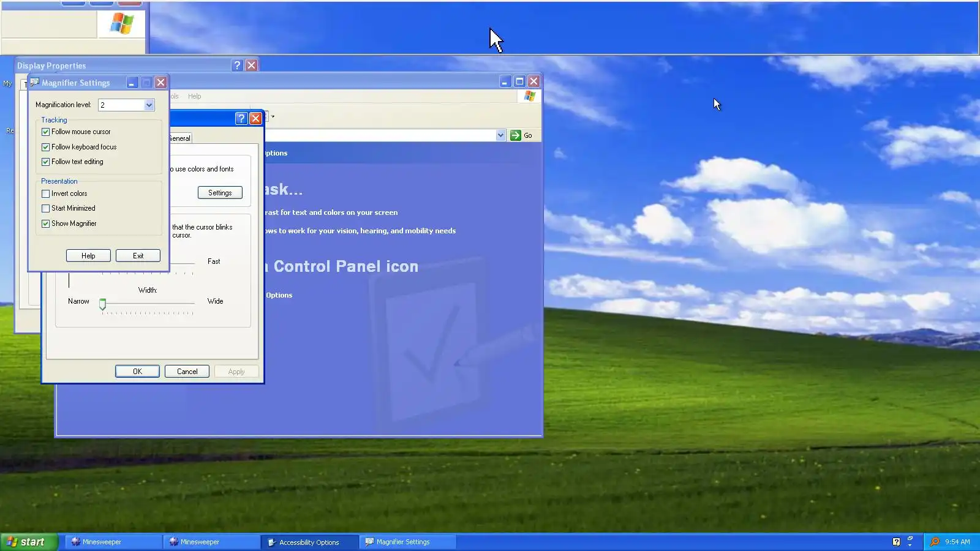This screenshot has width=980, height=551.
Task: Switch to Magnifier Settings on the taskbar
Action: pos(407,542)
